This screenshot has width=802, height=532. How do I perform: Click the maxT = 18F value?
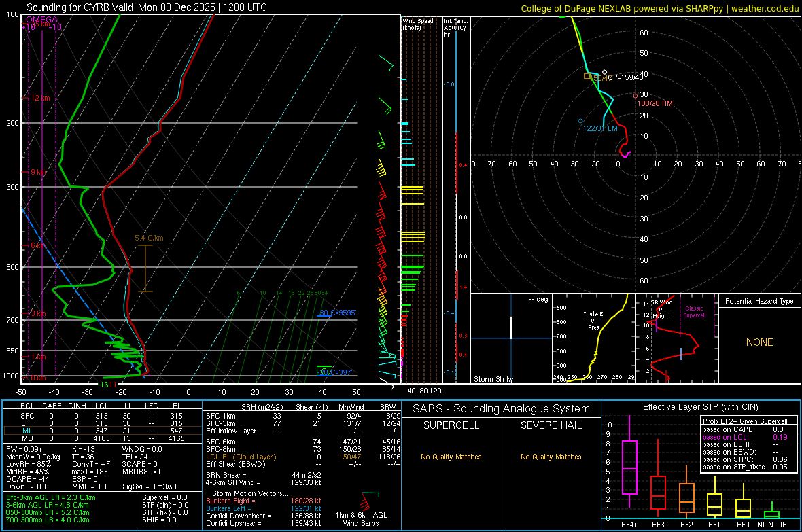(x=90, y=472)
